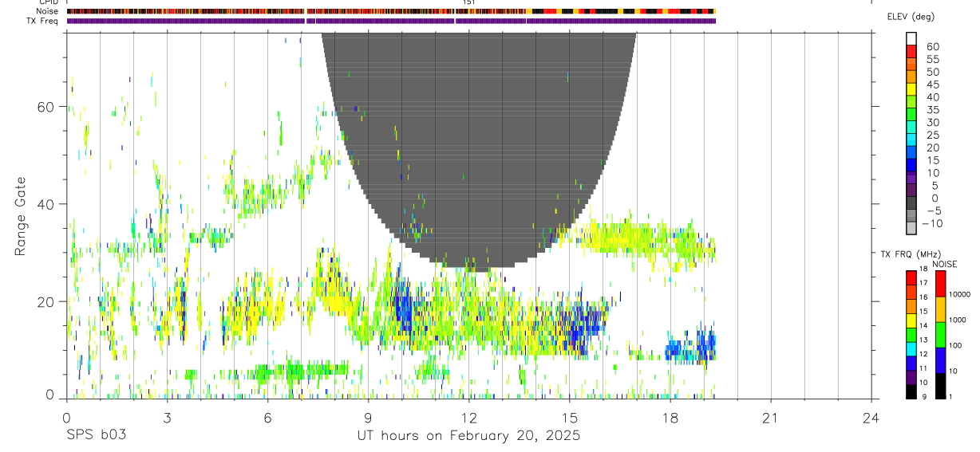Click the 'TX Freq' row label above the plot
This screenshot has height=452, width=980.
tap(43, 21)
